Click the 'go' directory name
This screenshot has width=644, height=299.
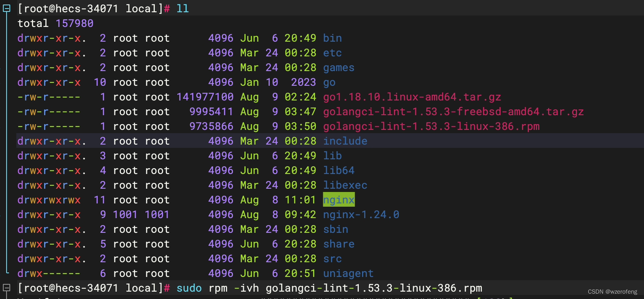[x=329, y=82]
